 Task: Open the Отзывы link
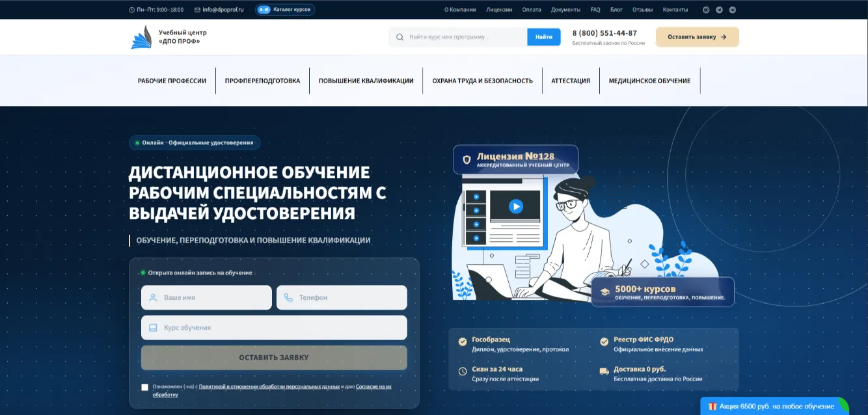coord(642,10)
